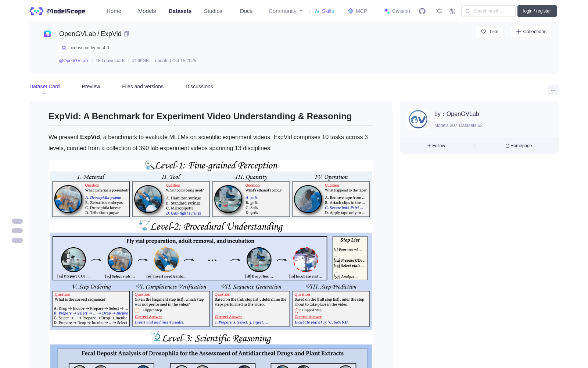Viewport: 588px width, 368px height.
Task: Go to the Home page
Action: (114, 11)
